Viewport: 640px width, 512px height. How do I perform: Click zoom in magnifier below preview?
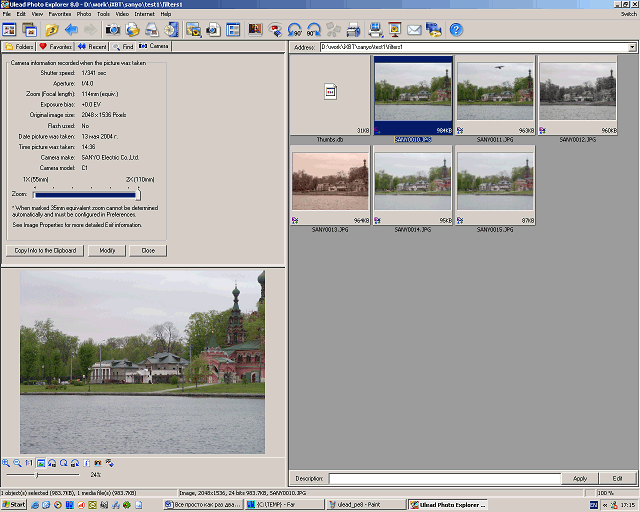[x=6, y=463]
